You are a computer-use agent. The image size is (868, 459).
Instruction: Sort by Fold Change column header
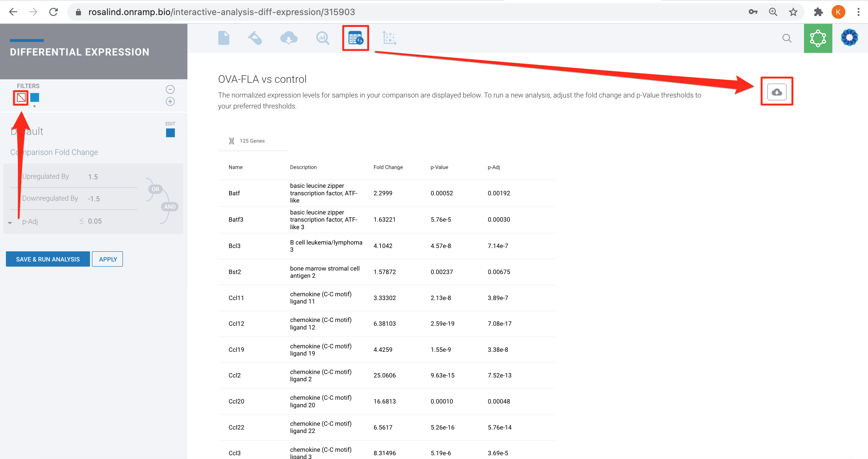coord(388,167)
